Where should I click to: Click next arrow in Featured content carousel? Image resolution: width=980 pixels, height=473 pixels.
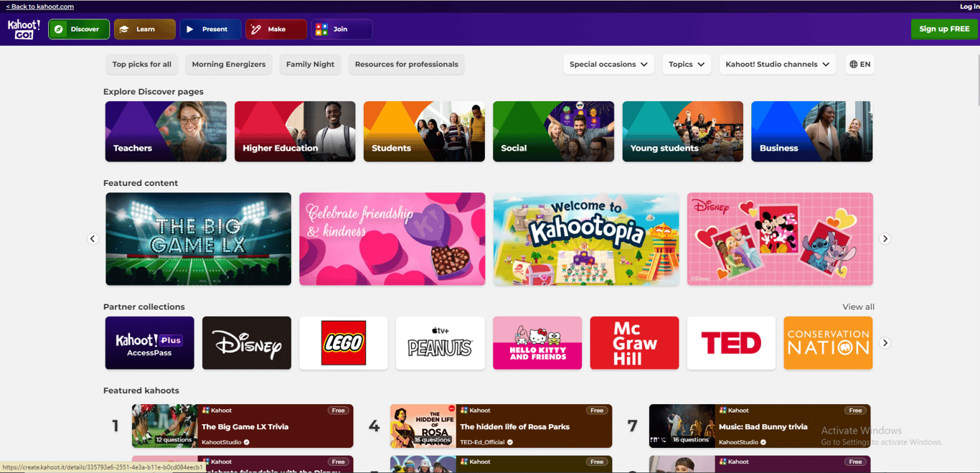885,239
